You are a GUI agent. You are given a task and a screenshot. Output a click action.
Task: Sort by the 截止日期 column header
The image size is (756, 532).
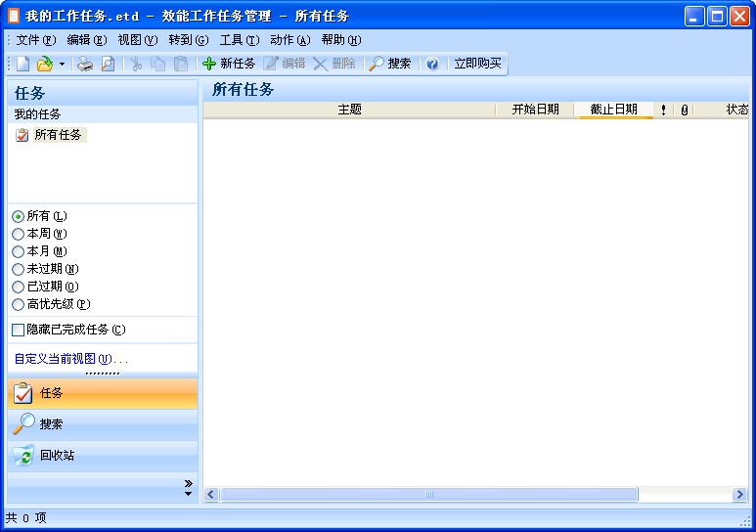pyautogui.click(x=614, y=110)
